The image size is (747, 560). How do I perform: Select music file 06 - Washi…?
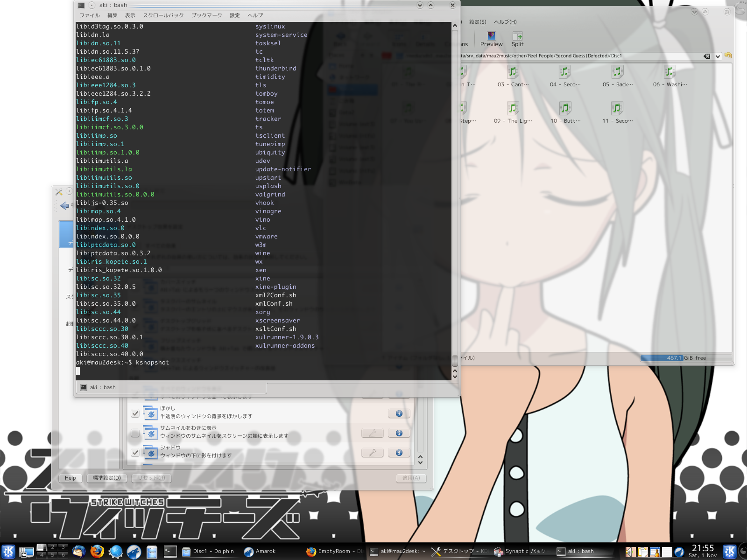point(670,77)
